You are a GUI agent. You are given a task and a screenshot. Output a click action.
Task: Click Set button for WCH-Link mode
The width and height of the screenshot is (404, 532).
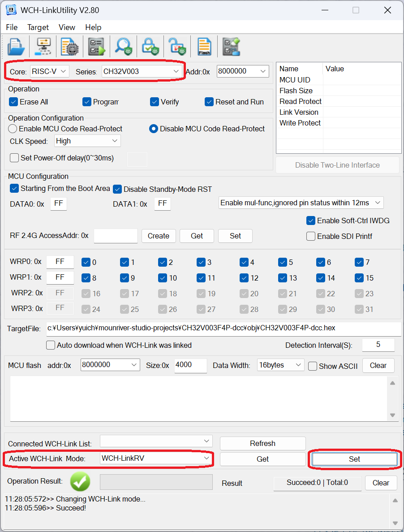point(355,459)
